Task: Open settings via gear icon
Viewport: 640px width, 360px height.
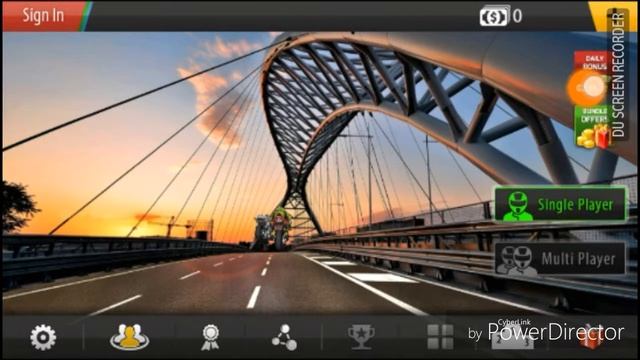Action: [43, 337]
